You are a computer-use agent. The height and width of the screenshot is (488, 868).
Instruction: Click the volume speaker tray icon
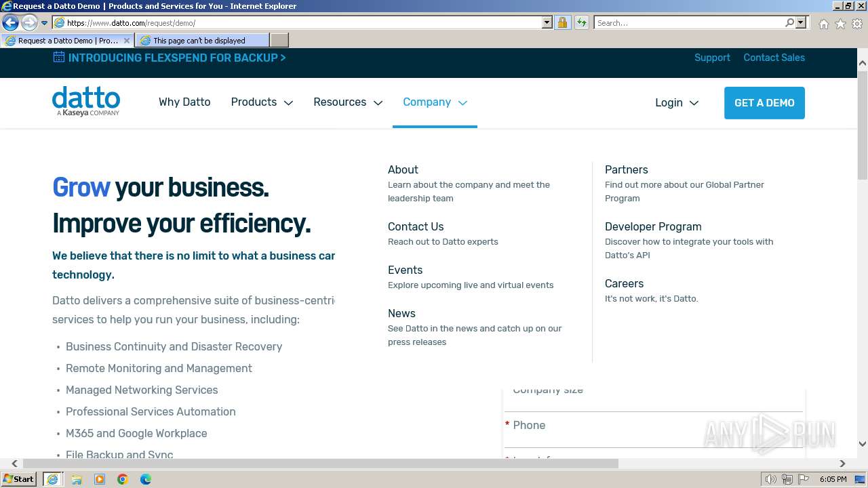[x=771, y=479]
